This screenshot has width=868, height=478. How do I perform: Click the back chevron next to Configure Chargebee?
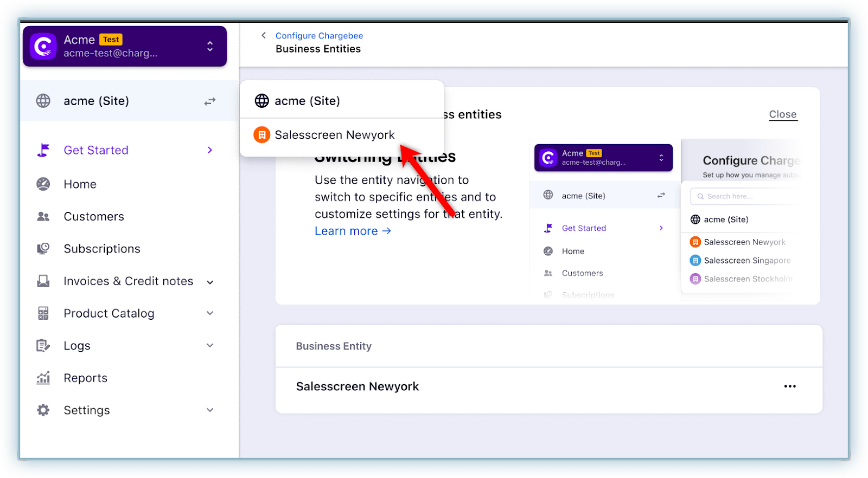pos(264,36)
